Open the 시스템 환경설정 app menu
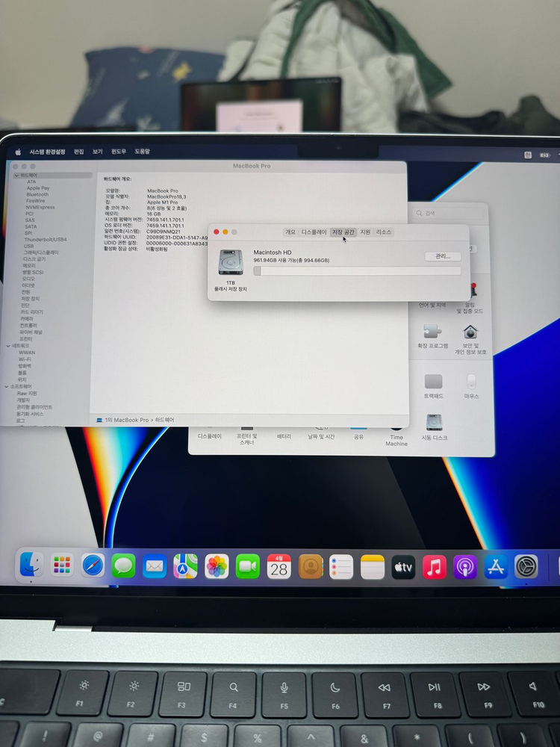Screen dimensions: 560x747 (x=47, y=152)
